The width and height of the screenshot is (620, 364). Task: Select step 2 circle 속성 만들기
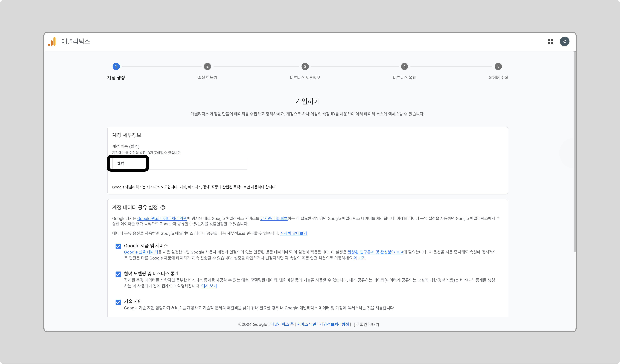(x=207, y=66)
